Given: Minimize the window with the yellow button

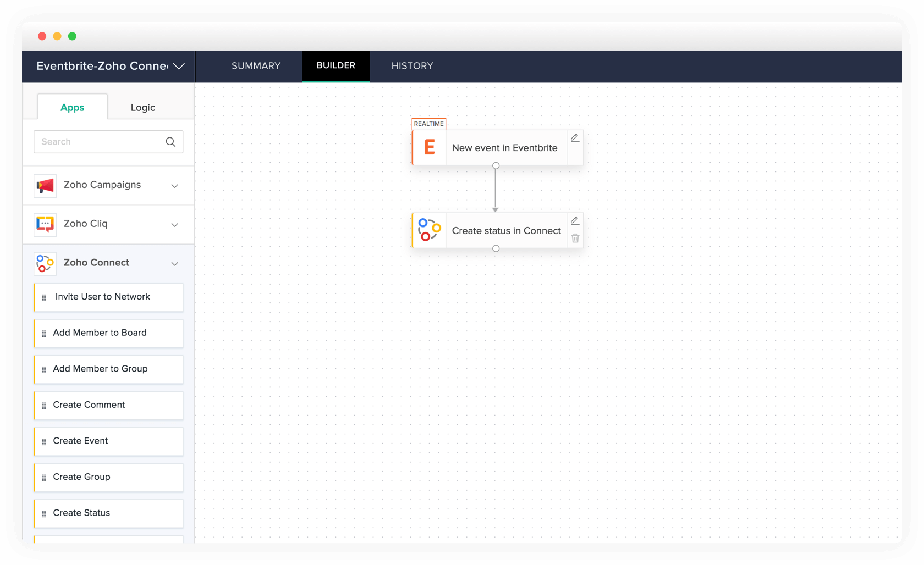Looking at the screenshot, I should 57,36.
